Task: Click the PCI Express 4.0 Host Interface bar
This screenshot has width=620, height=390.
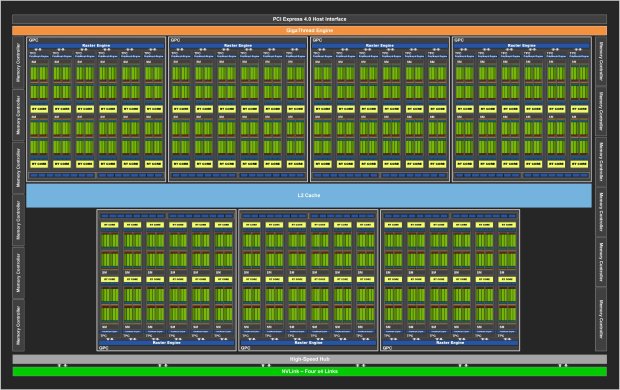Action: [309, 19]
